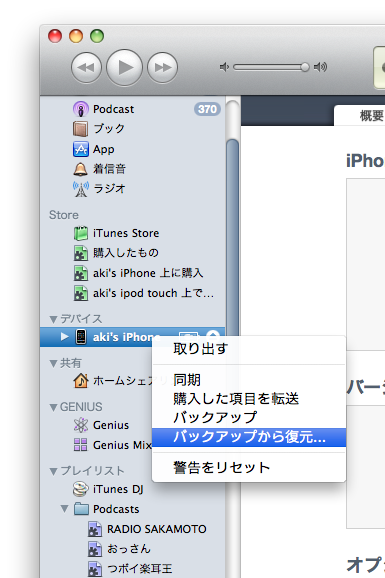385x578 pixels.
Task: Open the ホームシェアリング house icon
Action: tap(81, 380)
